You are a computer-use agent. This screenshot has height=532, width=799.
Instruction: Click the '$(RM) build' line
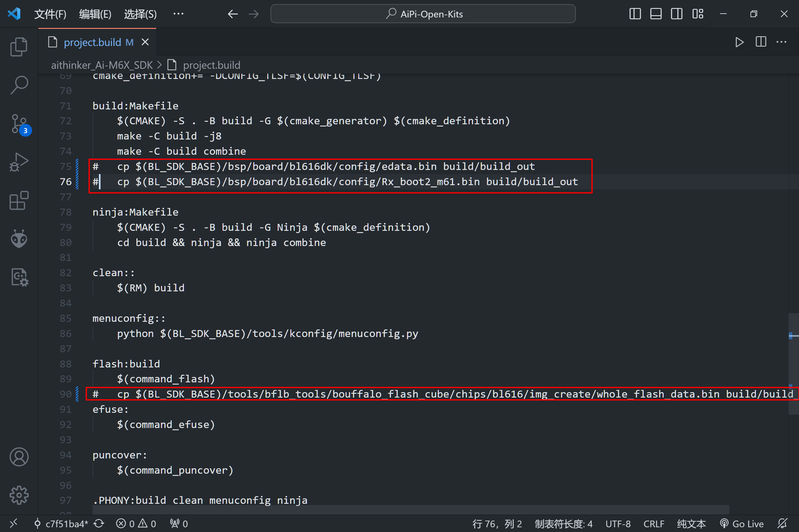pos(151,288)
